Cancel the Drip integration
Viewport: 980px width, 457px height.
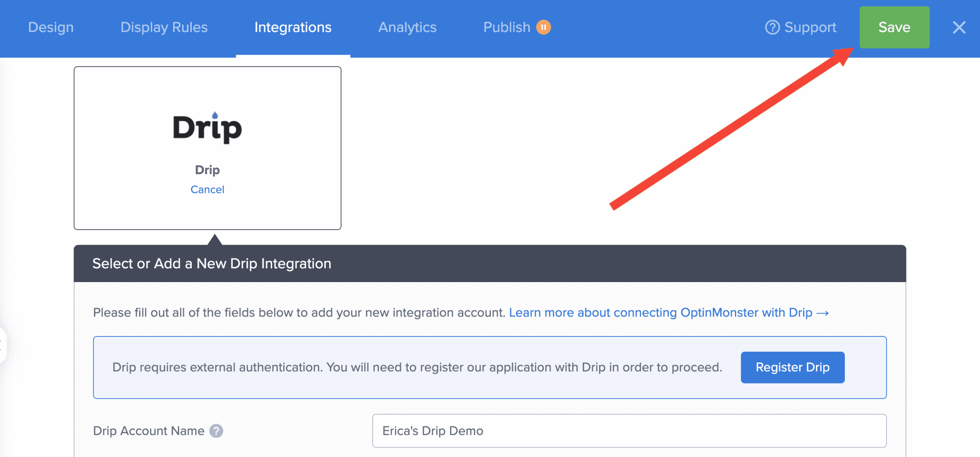coord(207,189)
